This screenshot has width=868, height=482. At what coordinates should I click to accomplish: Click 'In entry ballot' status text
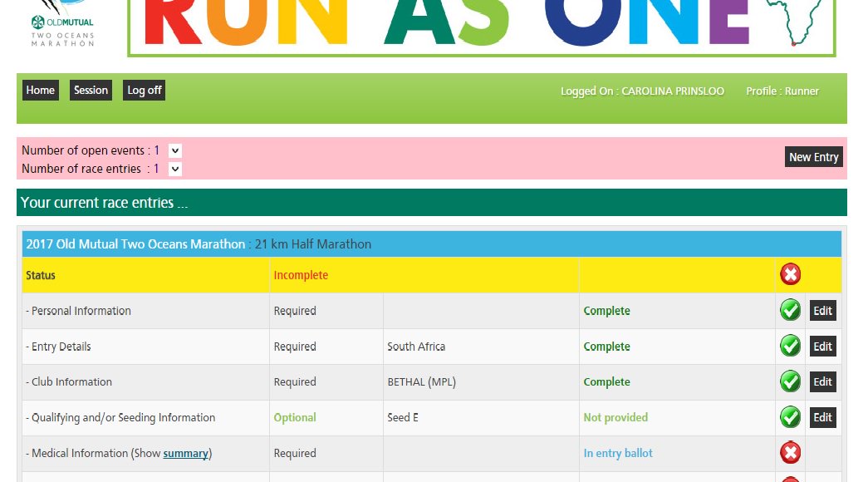click(618, 453)
